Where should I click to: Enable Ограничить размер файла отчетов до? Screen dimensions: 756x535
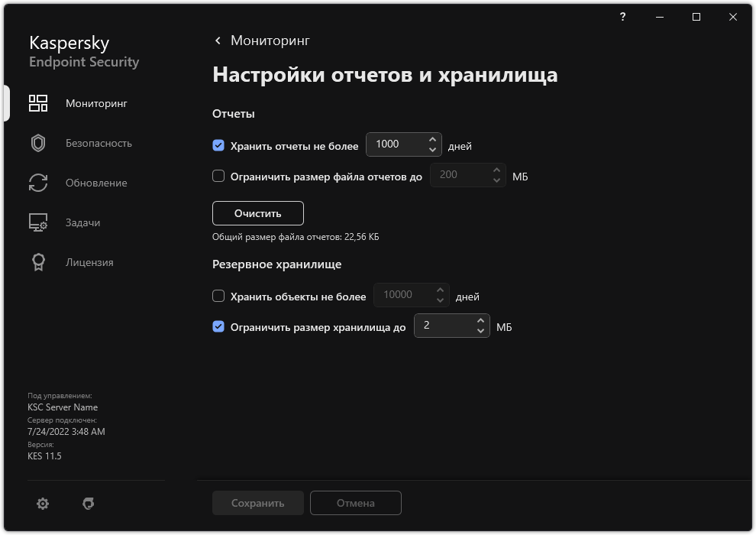point(219,175)
